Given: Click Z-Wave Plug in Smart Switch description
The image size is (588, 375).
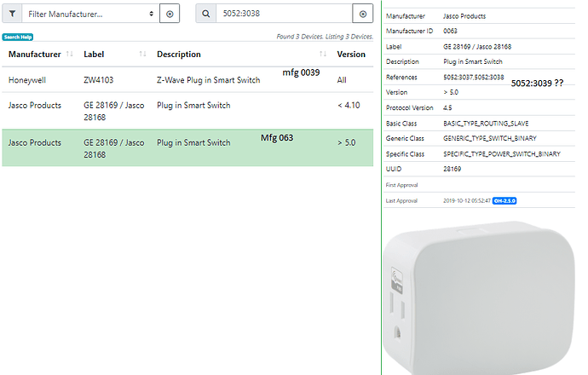Looking at the screenshot, I should [x=209, y=80].
